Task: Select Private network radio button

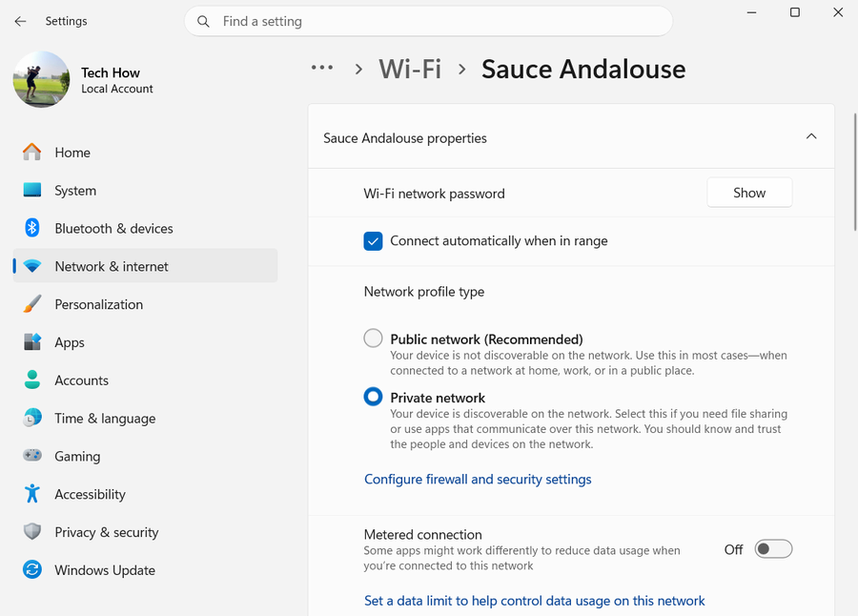Action: [x=373, y=397]
